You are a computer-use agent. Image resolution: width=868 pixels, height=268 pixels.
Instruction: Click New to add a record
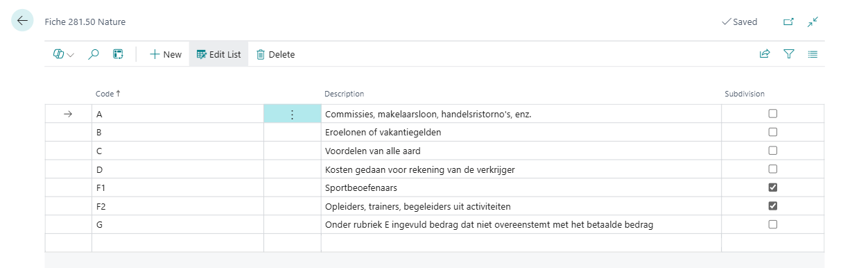[166, 54]
